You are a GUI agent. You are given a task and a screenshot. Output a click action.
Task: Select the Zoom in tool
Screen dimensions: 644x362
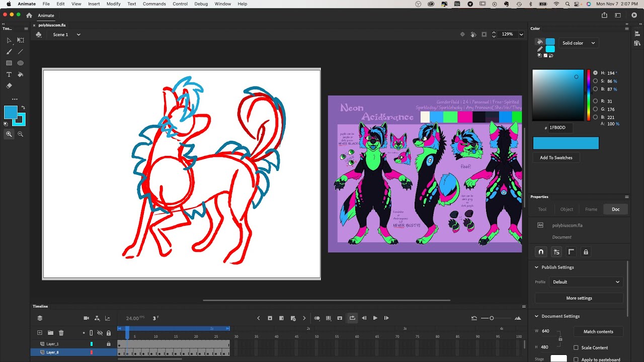(9, 134)
